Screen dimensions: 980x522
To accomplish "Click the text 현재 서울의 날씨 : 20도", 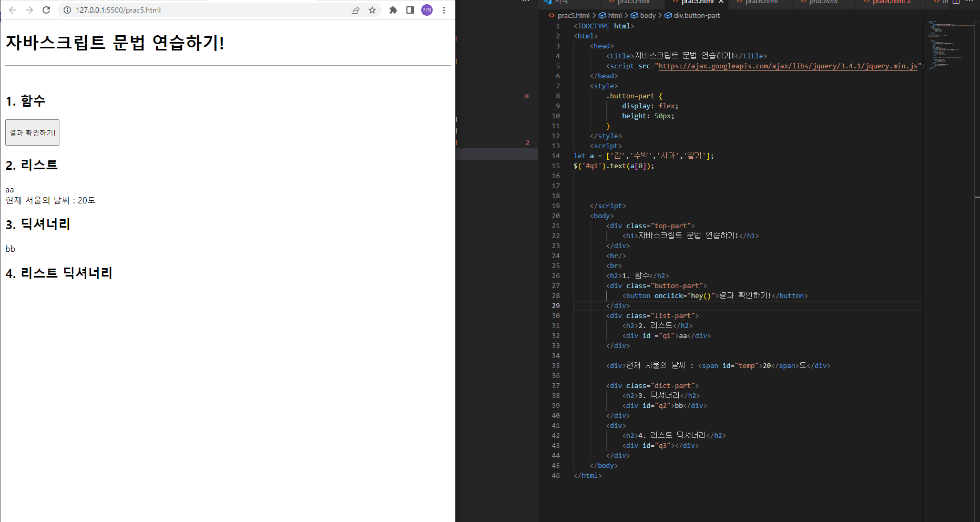I will [x=50, y=200].
